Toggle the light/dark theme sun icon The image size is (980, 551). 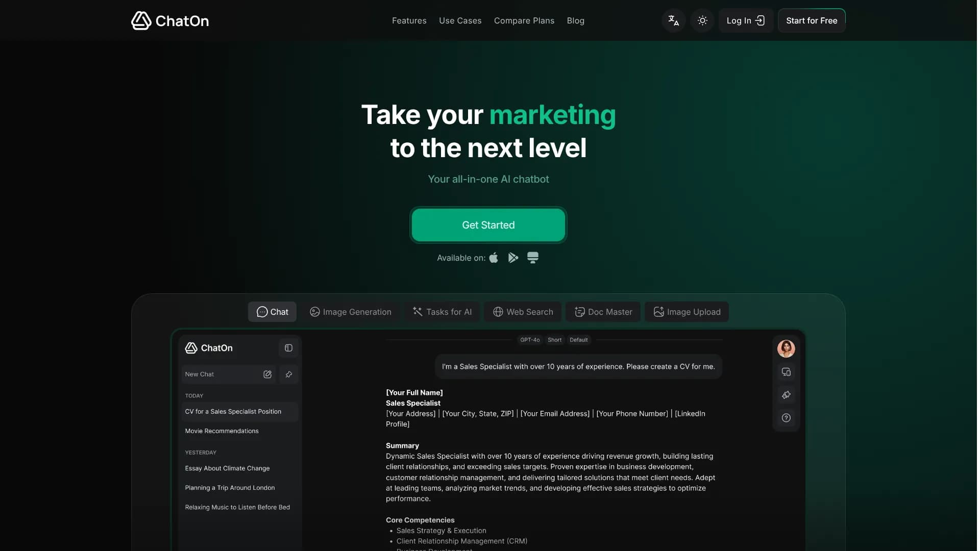702,20
